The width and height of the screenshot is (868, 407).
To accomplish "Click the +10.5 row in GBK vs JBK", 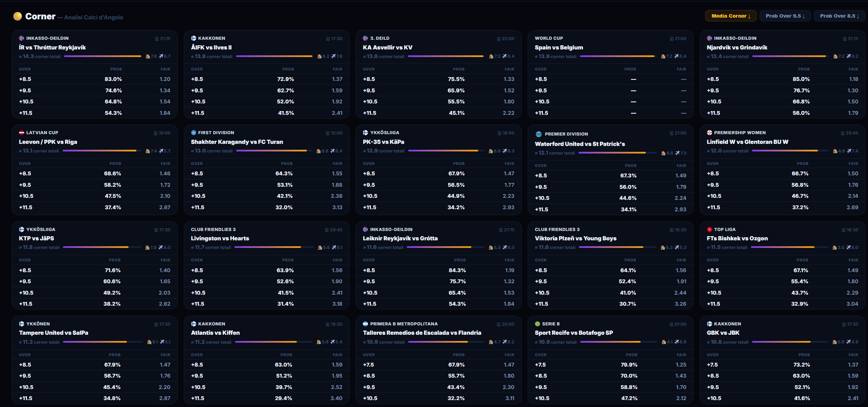I will [x=782, y=398].
